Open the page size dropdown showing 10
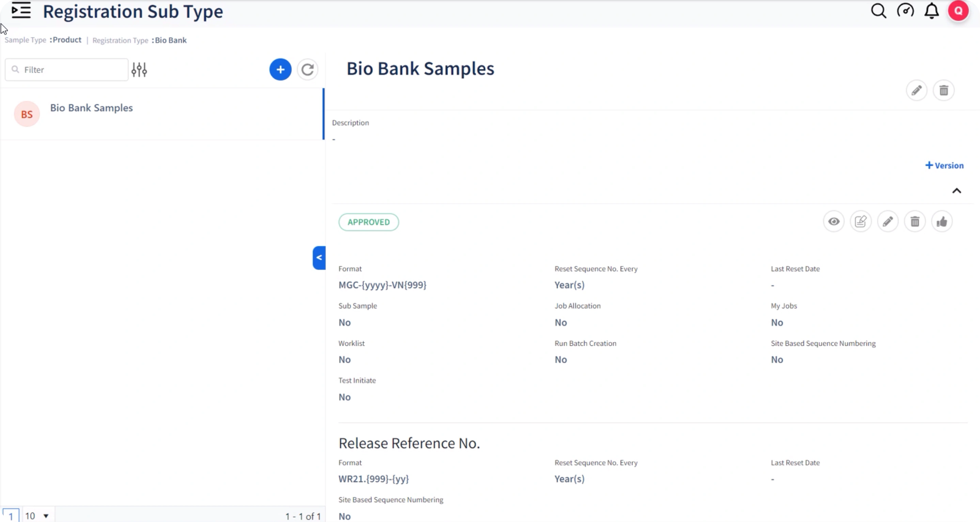Viewport: 980px width, 522px height. click(x=37, y=516)
